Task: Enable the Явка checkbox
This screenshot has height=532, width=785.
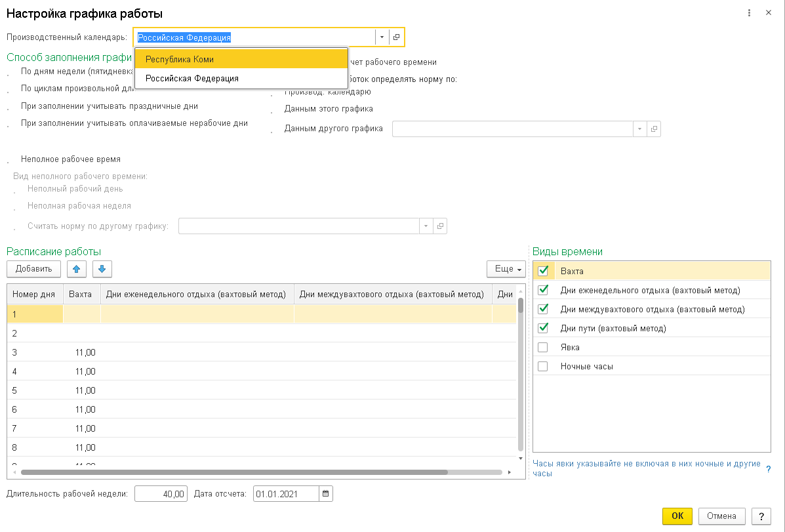Action: coord(543,348)
